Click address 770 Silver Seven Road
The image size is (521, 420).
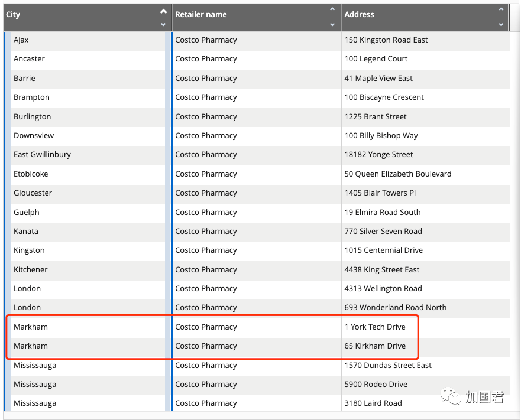383,231
